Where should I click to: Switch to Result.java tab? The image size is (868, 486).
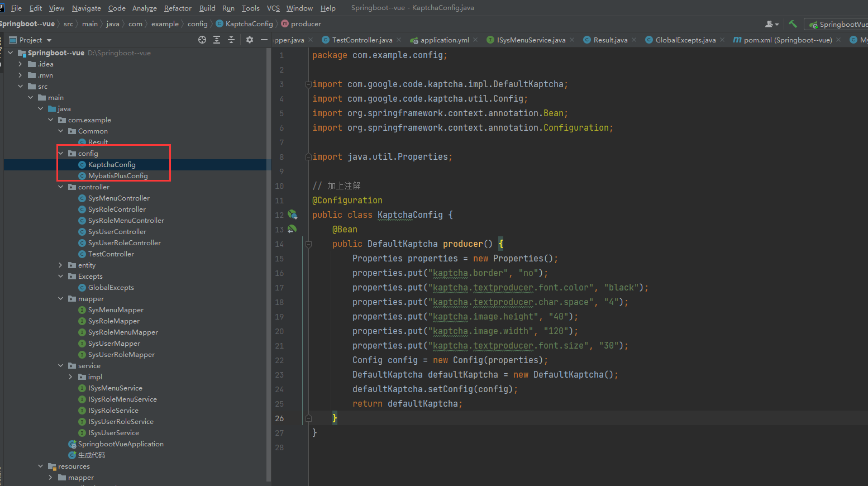click(611, 40)
